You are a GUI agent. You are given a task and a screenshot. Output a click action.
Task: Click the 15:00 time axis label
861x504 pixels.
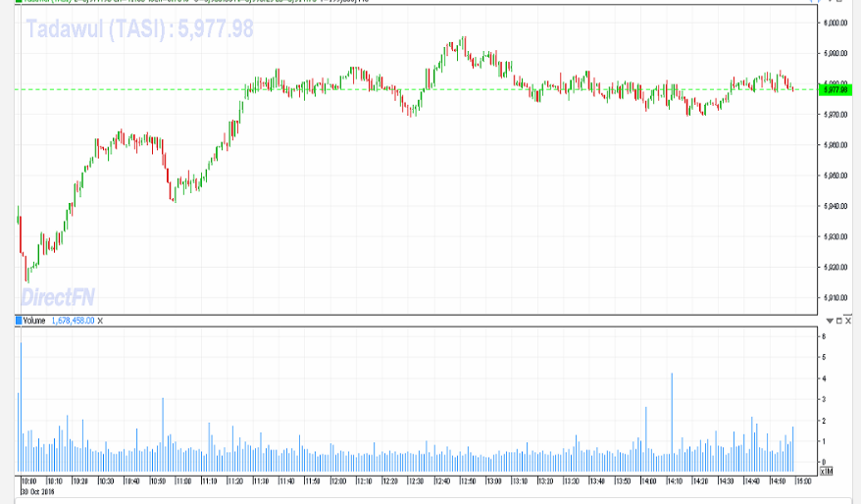pyautogui.click(x=804, y=481)
